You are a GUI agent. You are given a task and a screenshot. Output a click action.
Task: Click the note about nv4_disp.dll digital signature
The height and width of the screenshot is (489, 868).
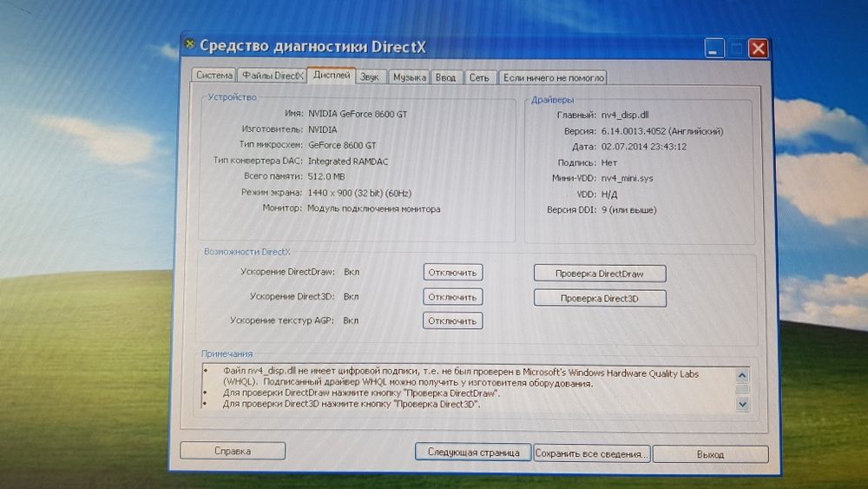pyautogui.click(x=461, y=378)
